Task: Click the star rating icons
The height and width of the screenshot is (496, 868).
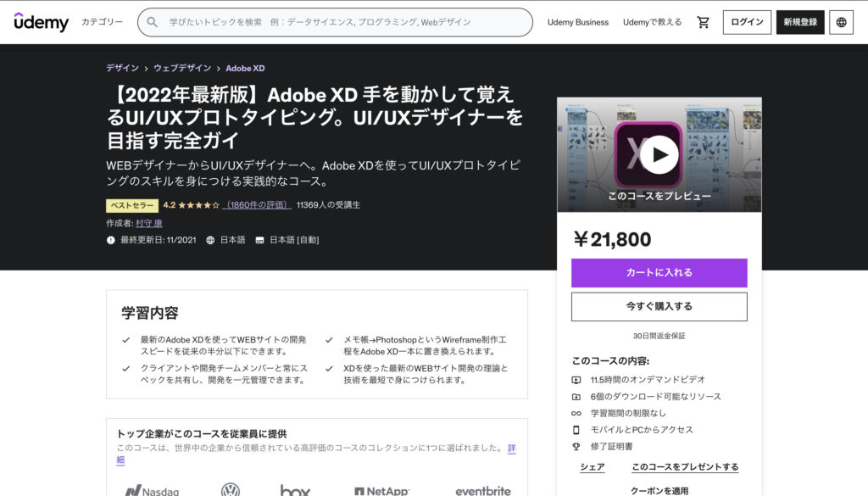Action: pos(198,205)
